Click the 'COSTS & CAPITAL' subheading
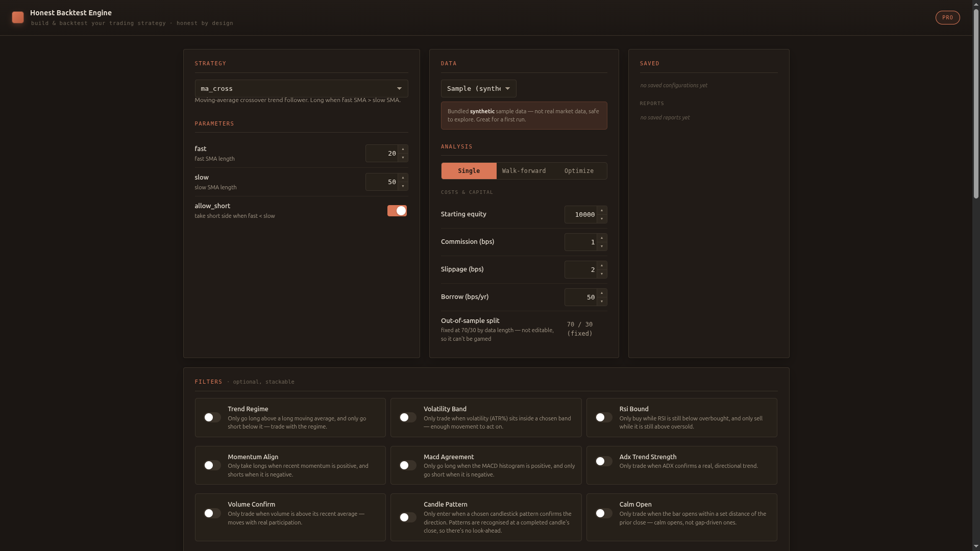The image size is (980, 551). pos(467,192)
